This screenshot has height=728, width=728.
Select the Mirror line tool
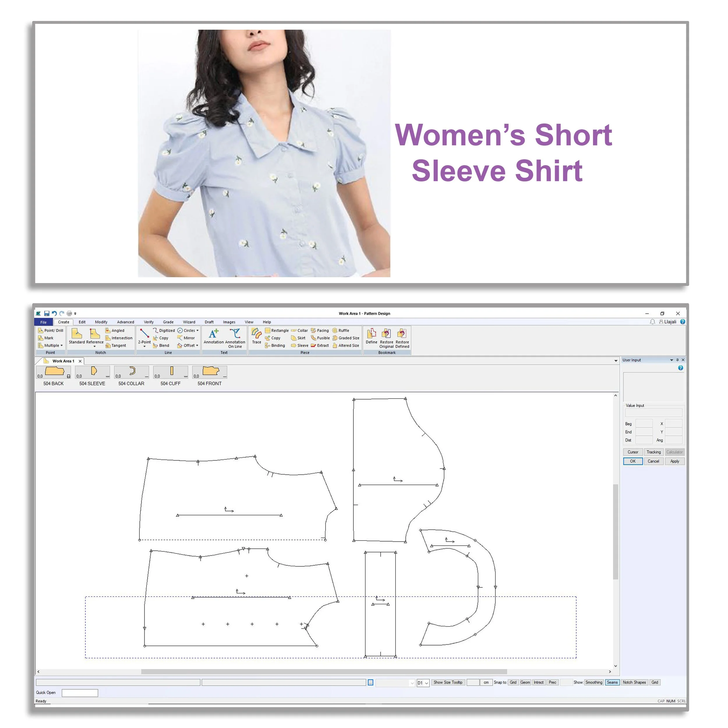[x=186, y=338]
